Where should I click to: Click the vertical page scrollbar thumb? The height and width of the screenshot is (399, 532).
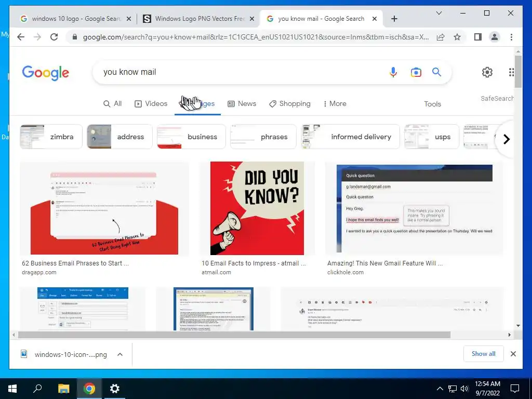pyautogui.click(x=518, y=71)
